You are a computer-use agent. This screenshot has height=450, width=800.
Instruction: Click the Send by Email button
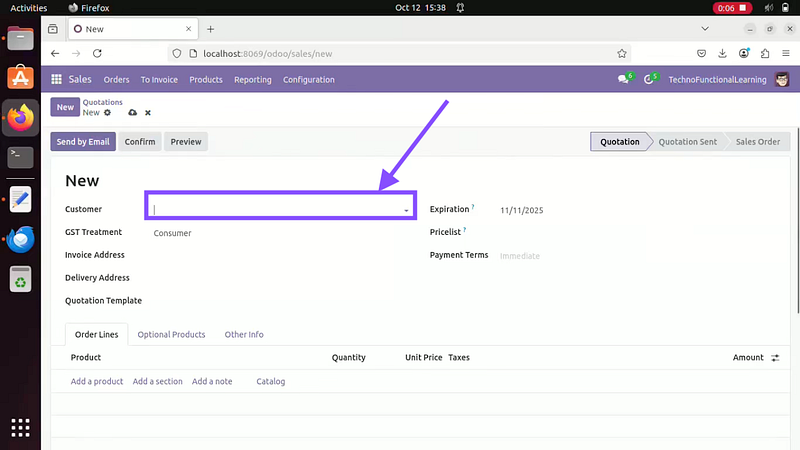click(x=83, y=142)
